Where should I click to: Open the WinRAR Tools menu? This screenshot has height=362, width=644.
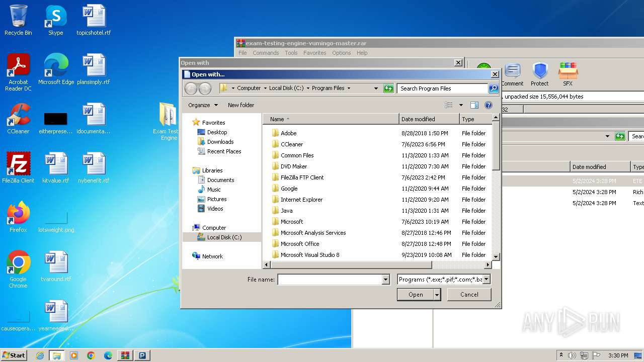pyautogui.click(x=291, y=53)
